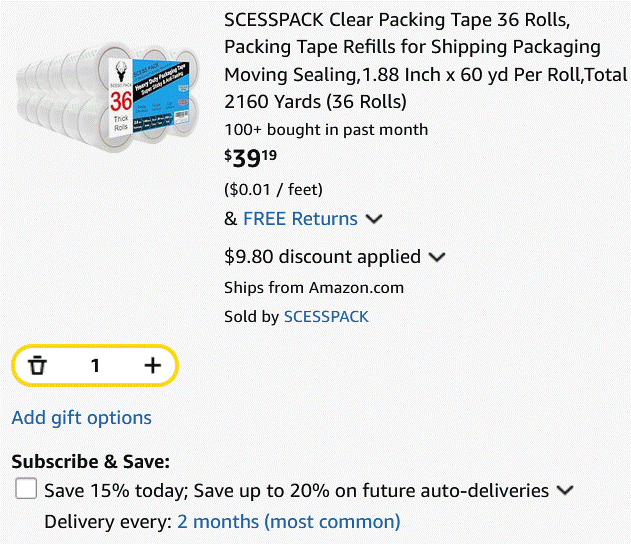Open the FREE Returns link
The width and height of the screenshot is (631, 544).
pos(300,219)
